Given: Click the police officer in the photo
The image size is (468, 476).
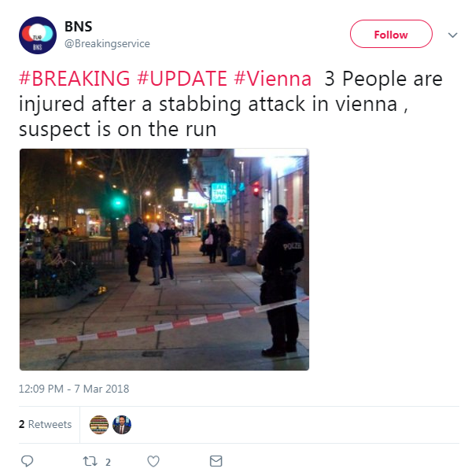Looking at the screenshot, I should point(281,281).
